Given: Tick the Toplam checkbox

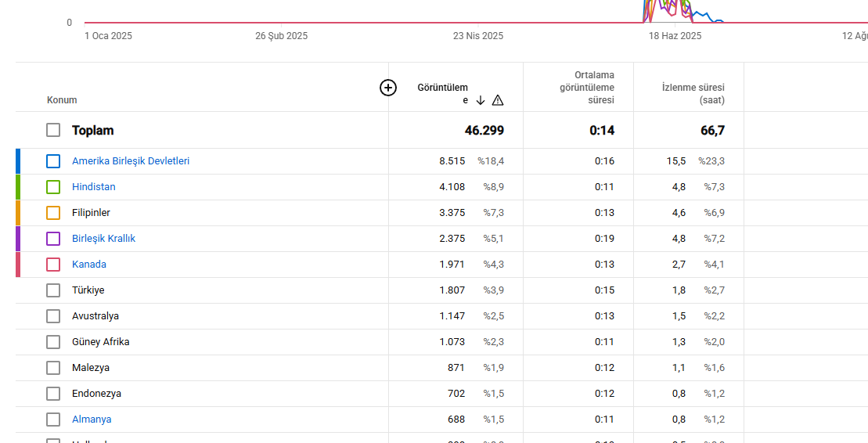Looking at the screenshot, I should [53, 130].
